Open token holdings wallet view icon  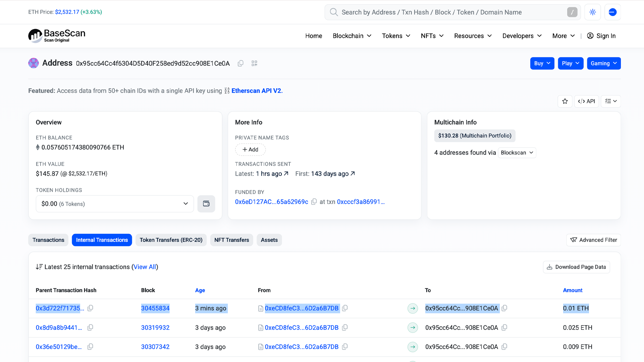pos(206,204)
